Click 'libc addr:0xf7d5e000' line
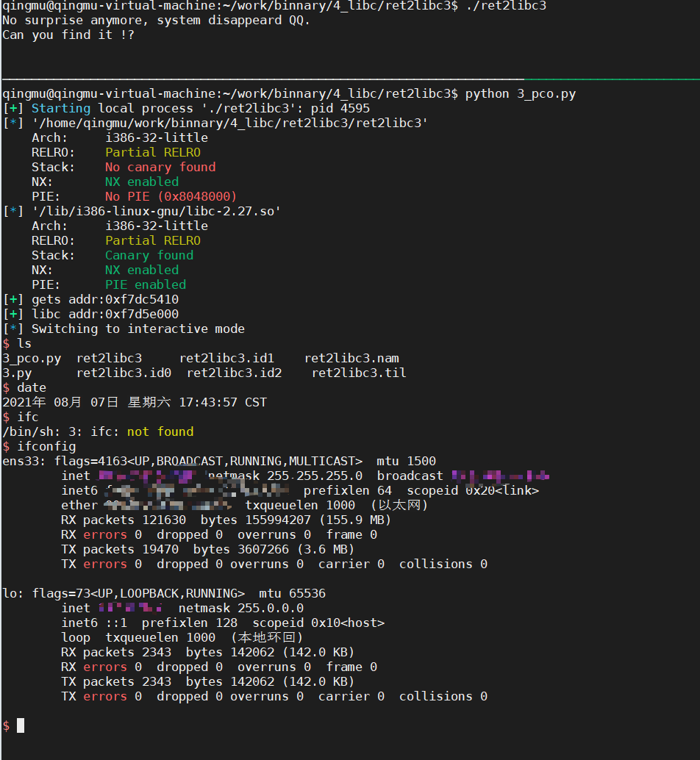Image resolution: width=700 pixels, height=760 pixels. tap(90, 314)
